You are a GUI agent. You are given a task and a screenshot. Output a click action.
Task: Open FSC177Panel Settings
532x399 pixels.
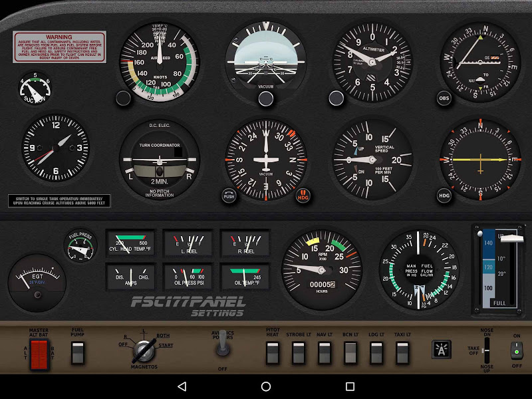[x=188, y=307]
